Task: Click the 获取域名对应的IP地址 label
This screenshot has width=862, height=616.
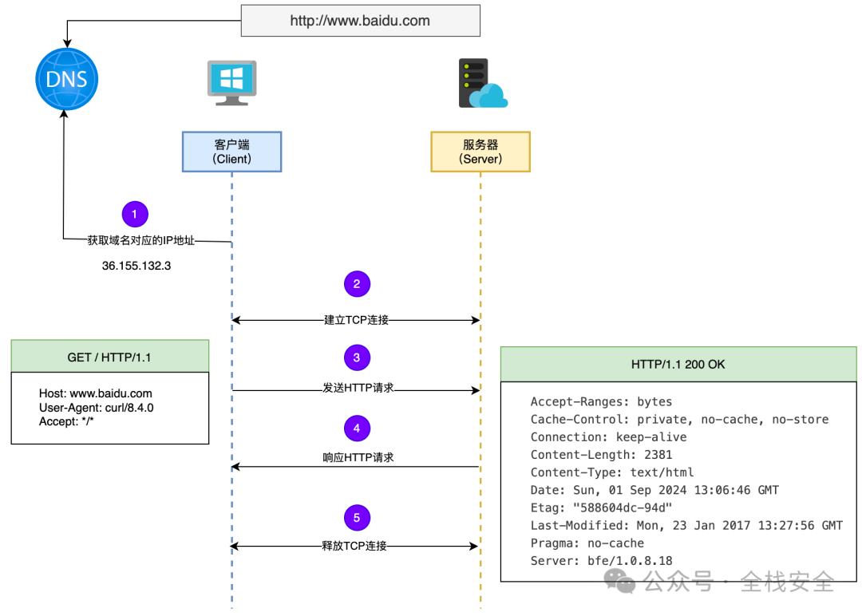Action: point(141,240)
